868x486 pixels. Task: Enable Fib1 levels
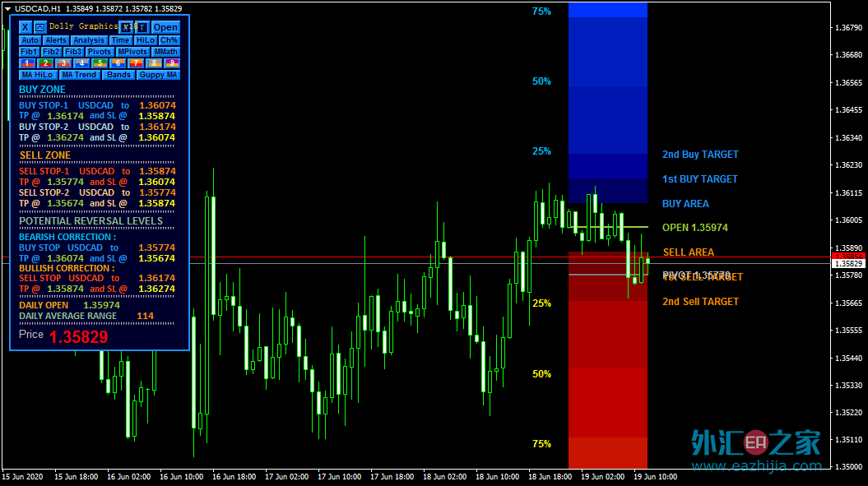coord(29,52)
